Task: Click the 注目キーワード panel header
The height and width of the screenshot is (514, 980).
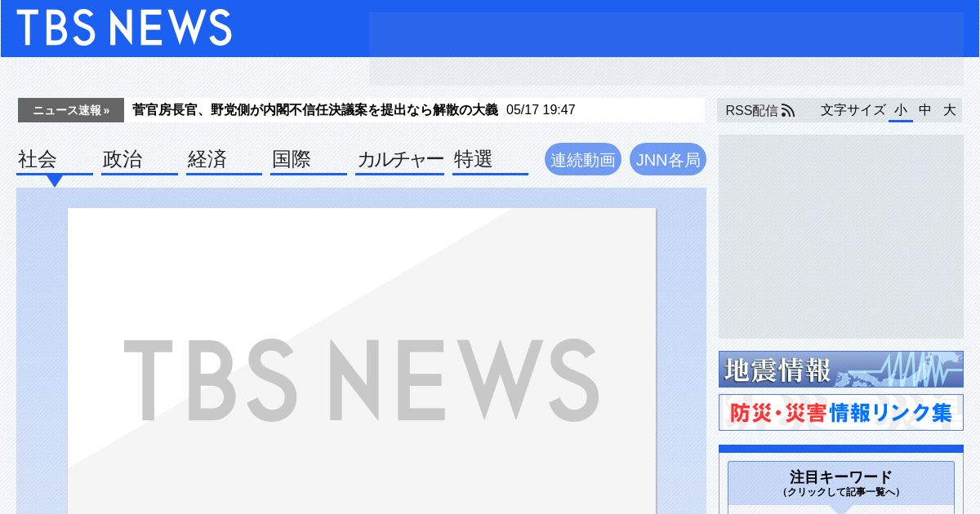Action: (841, 483)
